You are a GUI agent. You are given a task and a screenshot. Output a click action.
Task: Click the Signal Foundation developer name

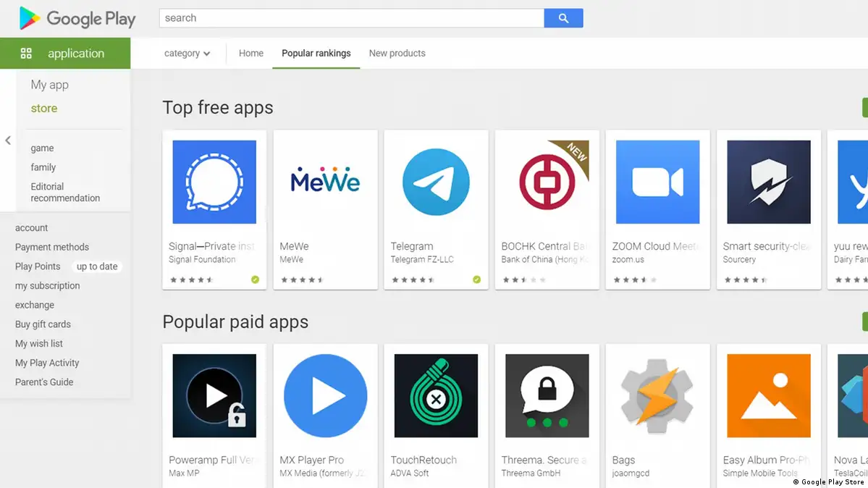202,259
